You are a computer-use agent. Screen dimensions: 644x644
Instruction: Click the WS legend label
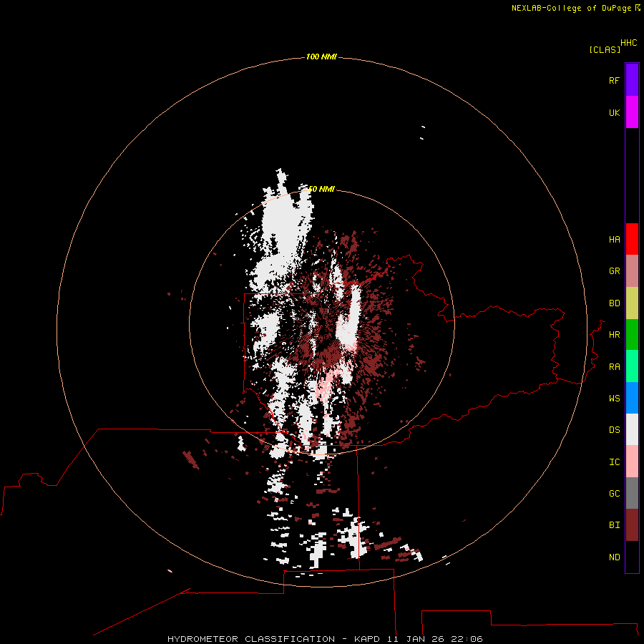coord(614,399)
